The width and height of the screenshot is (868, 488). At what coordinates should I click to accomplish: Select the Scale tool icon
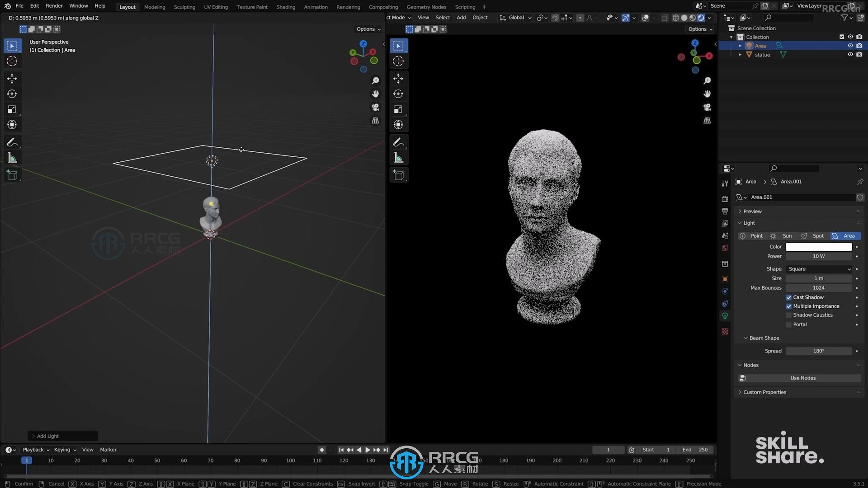point(12,110)
